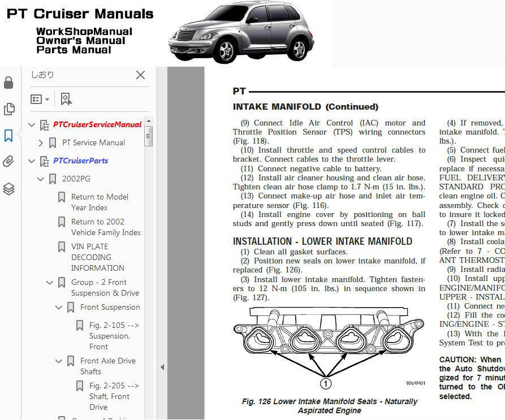This screenshot has height=420, width=505.
Task: Expand the PT Service Manual node
Action: pyautogui.click(x=41, y=143)
